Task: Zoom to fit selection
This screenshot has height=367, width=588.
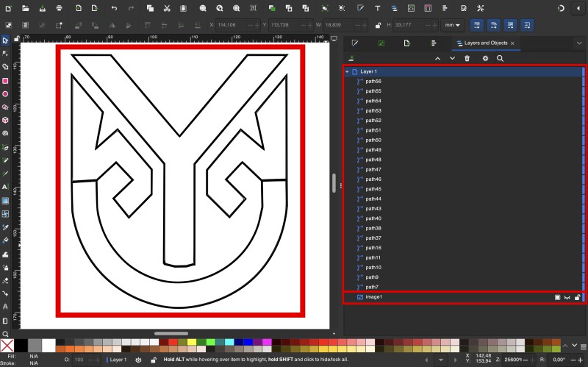Action: pos(203,8)
